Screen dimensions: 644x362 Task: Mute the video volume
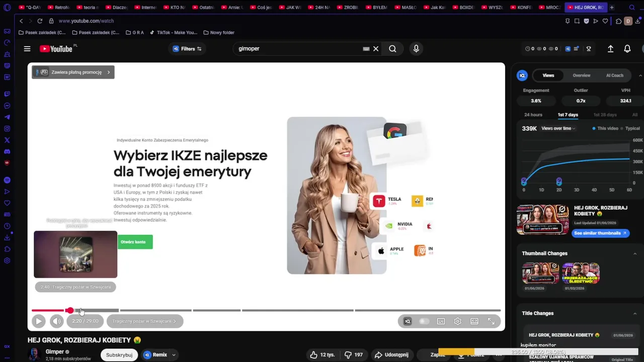click(57, 321)
